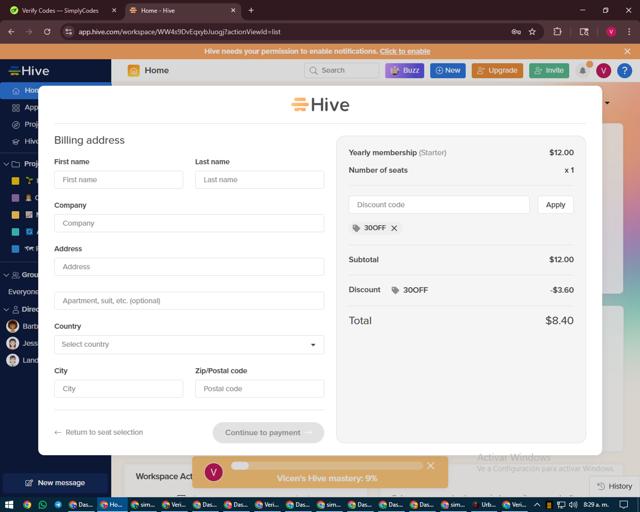The height and width of the screenshot is (512, 640).
Task: Click the green Invite button
Action: pos(549,71)
